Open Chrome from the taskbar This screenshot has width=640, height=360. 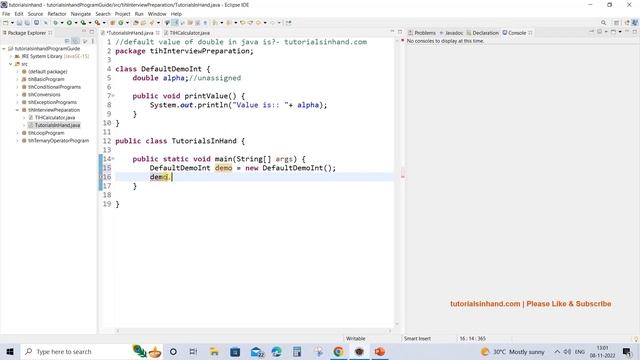click(x=338, y=352)
